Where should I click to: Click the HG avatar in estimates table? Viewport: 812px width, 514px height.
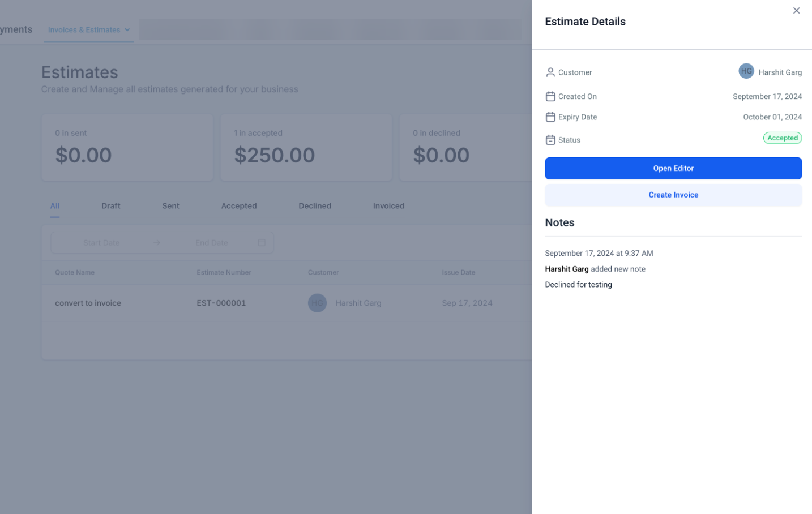click(x=317, y=303)
